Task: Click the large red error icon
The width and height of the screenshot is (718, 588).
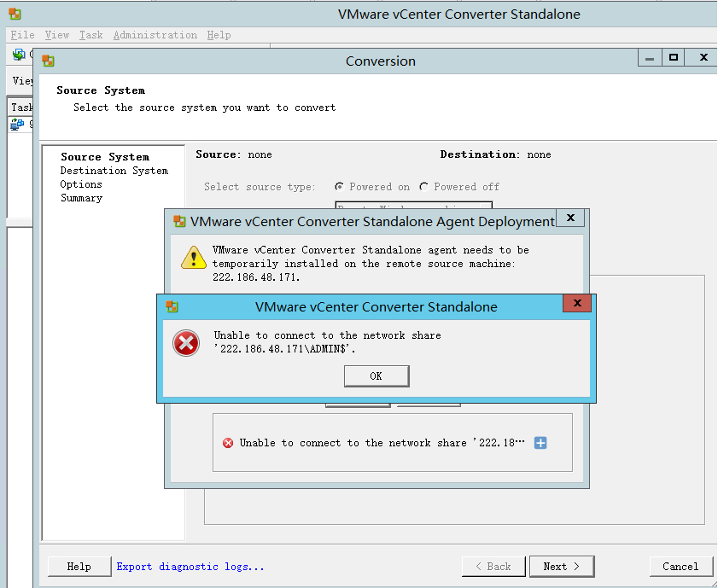Action: pyautogui.click(x=186, y=343)
